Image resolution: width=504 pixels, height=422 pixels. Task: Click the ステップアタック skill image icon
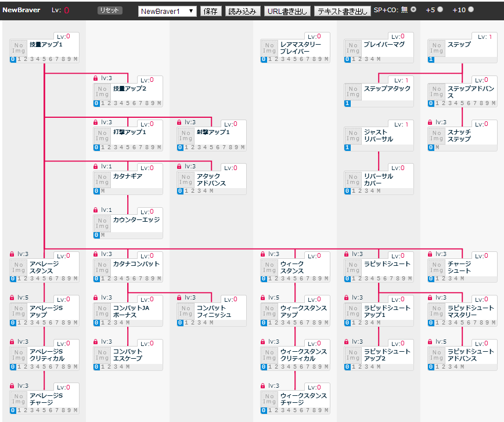[353, 92]
